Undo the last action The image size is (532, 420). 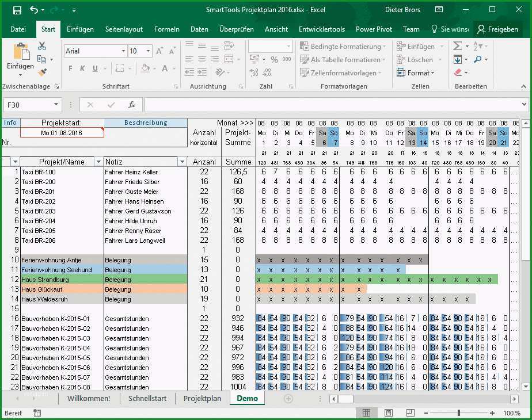(x=34, y=10)
